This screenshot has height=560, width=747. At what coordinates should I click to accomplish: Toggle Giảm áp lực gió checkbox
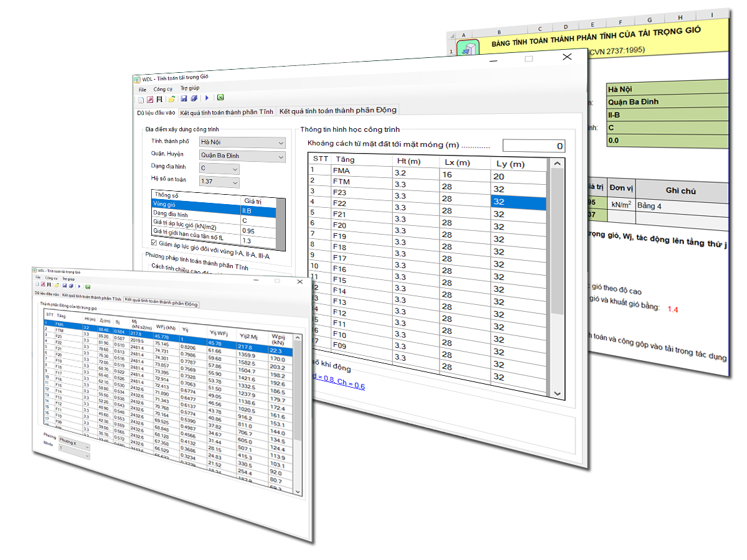click(154, 243)
